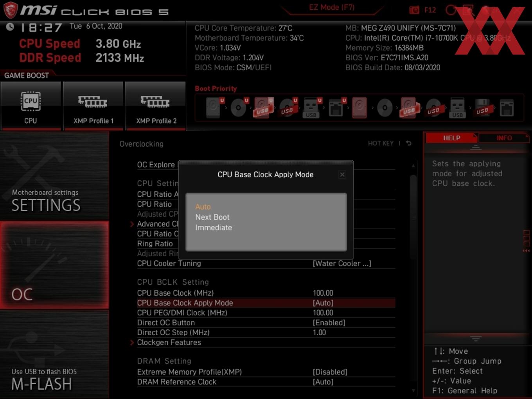Viewport: 532px width, 399px height.
Task: Choose the UEFI-badged USB CD boot icon
Action: click(x=288, y=108)
